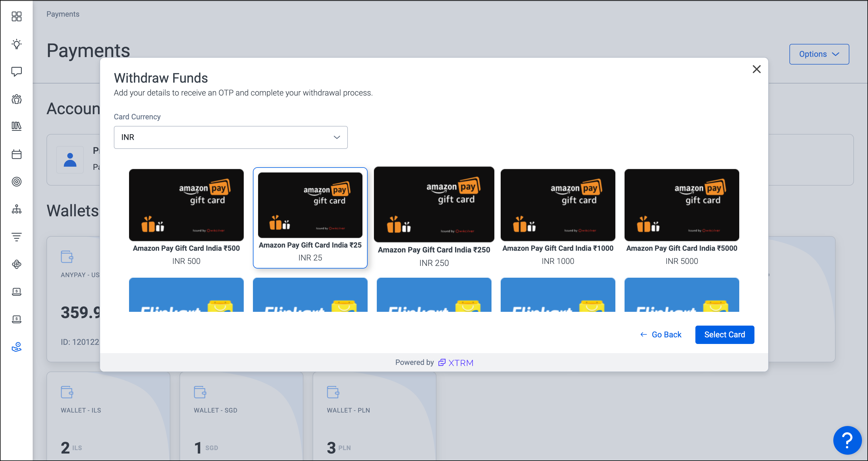Click the INR 500 price label
The image size is (868, 461).
[186, 261]
